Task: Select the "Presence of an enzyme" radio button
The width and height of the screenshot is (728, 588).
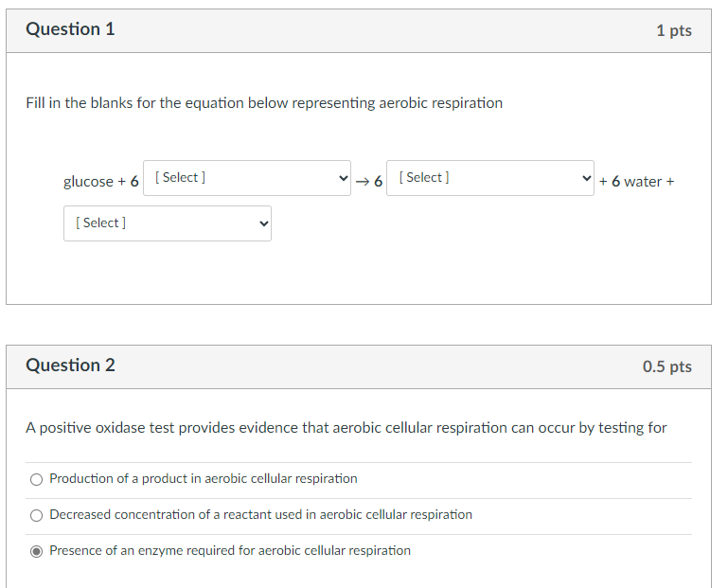Action: click(37, 551)
